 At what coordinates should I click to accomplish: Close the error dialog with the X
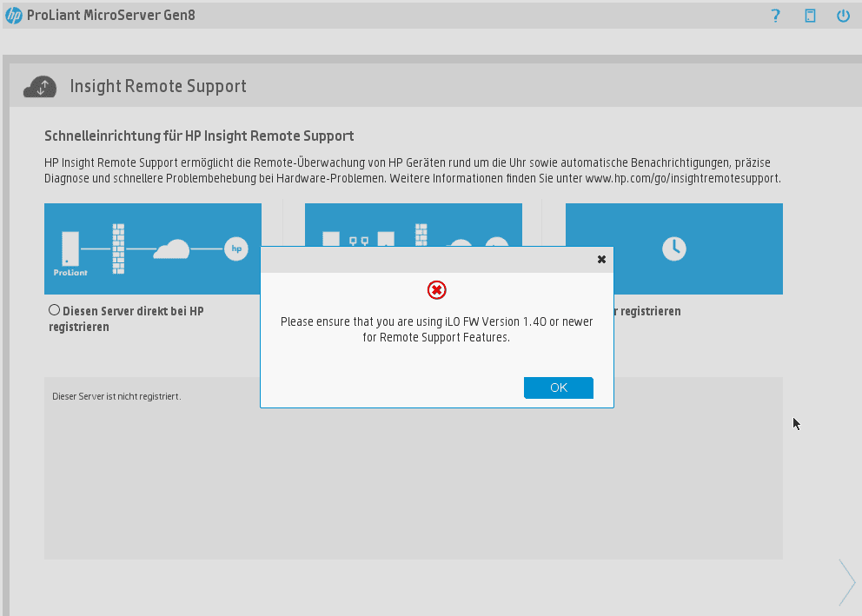(601, 260)
